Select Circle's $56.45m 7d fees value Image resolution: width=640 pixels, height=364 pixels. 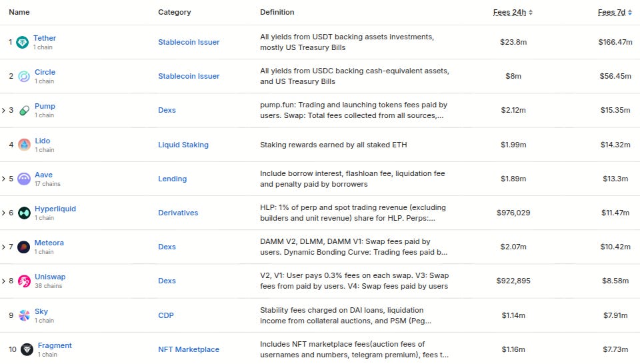(615, 76)
